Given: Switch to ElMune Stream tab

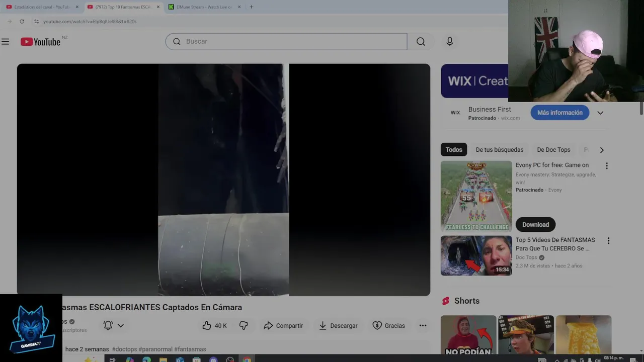Looking at the screenshot, I should pyautogui.click(x=204, y=7).
